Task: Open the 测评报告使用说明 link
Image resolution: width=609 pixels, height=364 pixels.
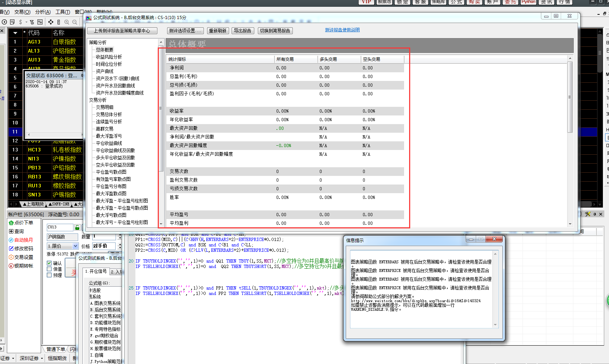Action: pos(342,30)
